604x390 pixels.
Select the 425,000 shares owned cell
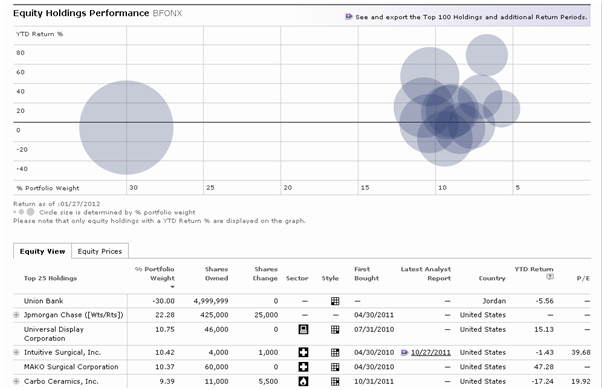(214, 315)
